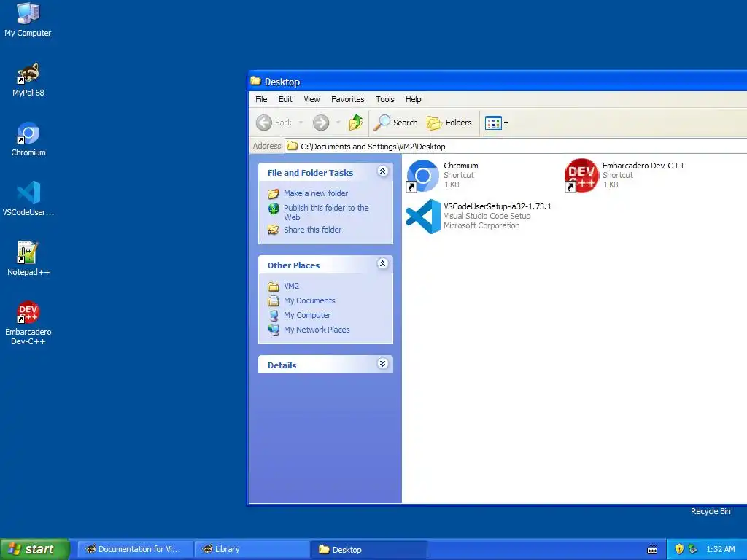Screen dimensions: 747x560
Task: Switch to Library taskbar window
Action: click(x=252, y=550)
